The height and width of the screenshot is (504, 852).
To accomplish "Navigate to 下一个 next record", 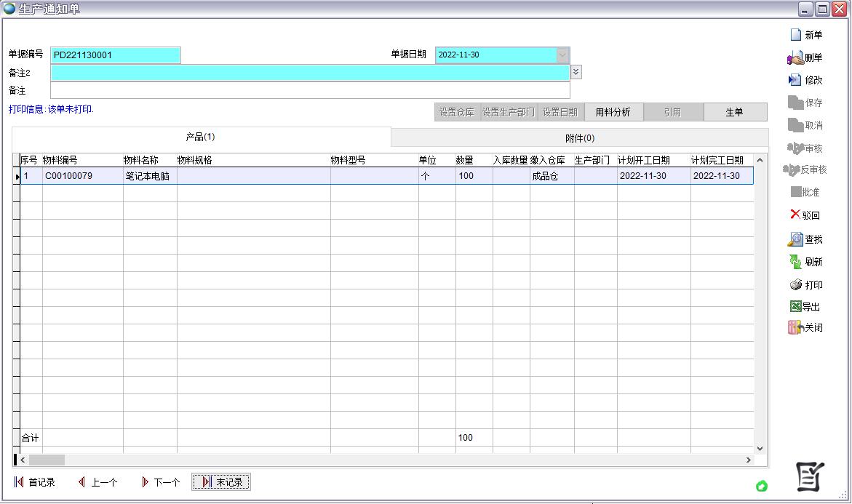I will [160, 482].
